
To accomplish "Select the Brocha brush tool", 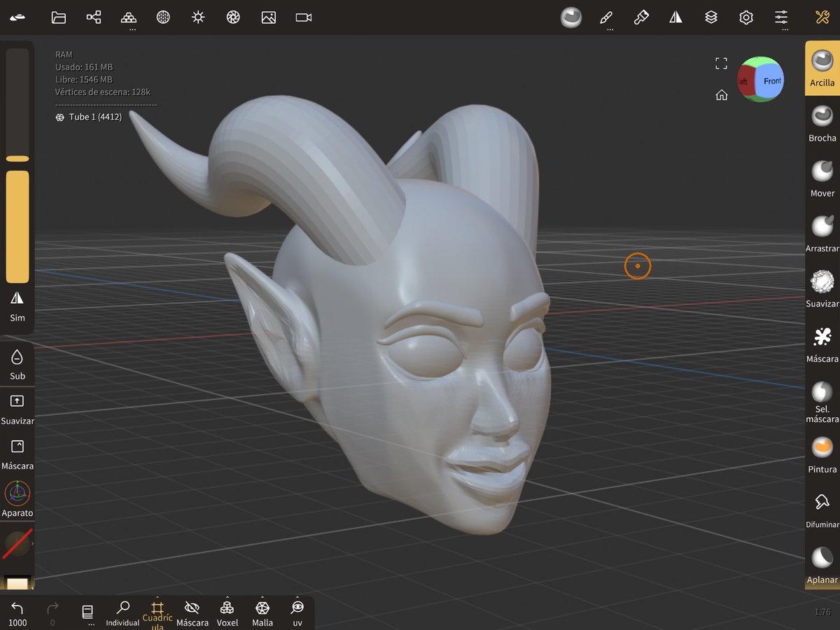I will pyautogui.click(x=822, y=124).
